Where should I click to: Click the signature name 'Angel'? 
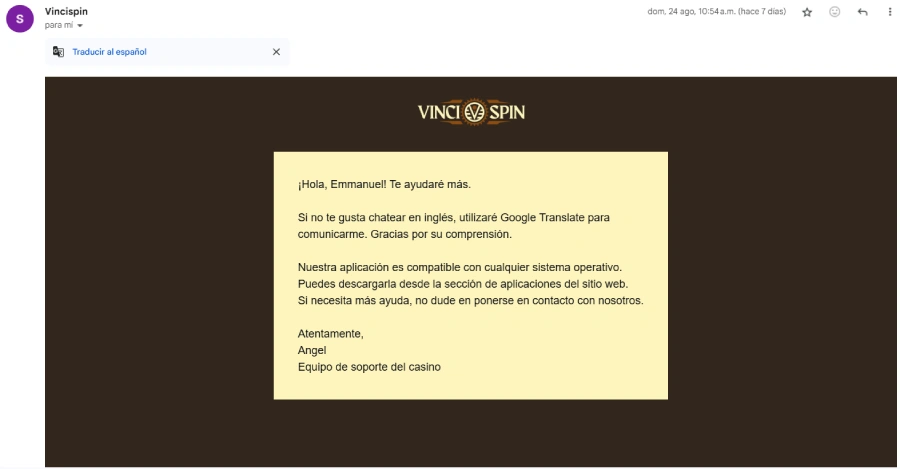(x=312, y=351)
